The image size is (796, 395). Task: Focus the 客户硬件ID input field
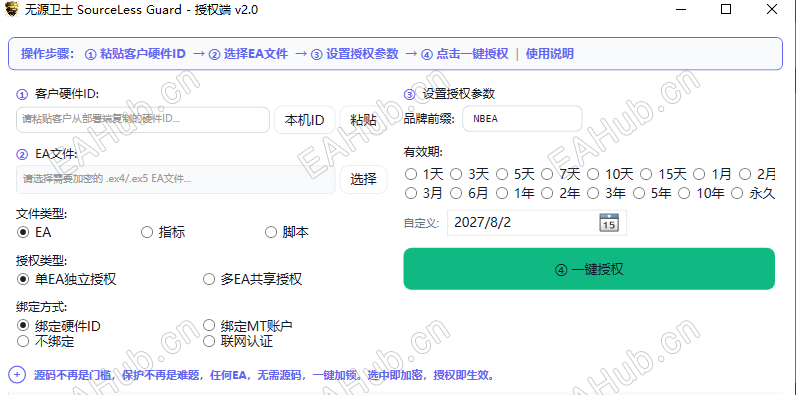(x=143, y=120)
